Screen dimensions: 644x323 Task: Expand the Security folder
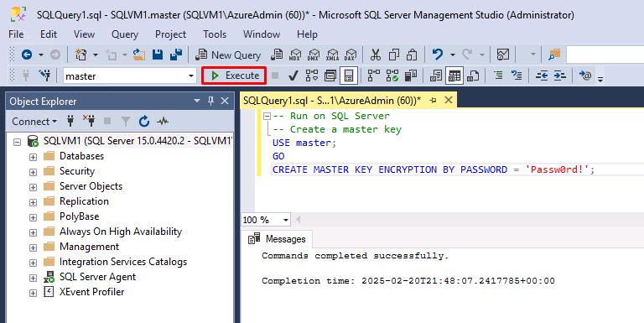tap(33, 172)
